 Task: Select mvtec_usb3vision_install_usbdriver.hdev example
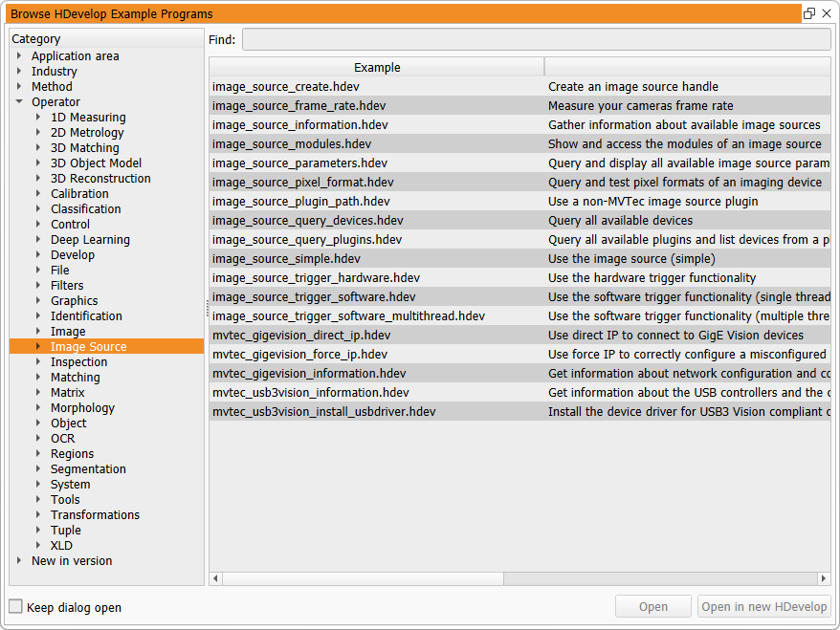click(x=323, y=412)
